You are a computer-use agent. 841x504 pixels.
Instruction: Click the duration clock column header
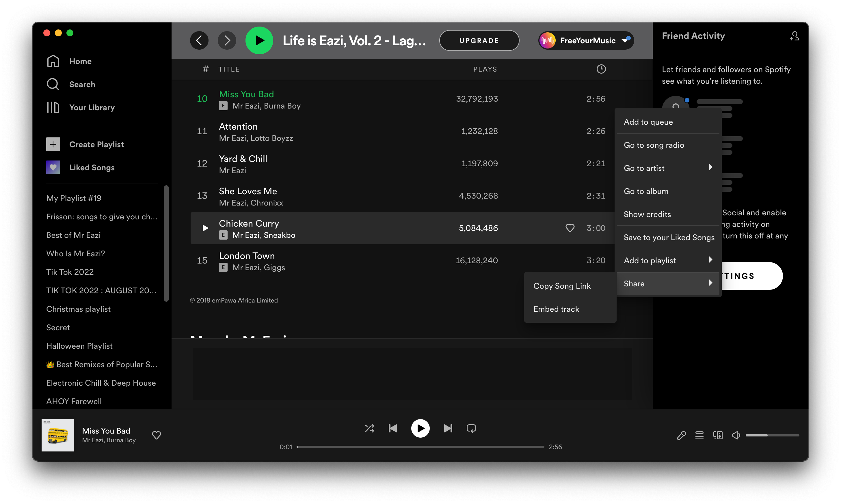click(x=601, y=69)
